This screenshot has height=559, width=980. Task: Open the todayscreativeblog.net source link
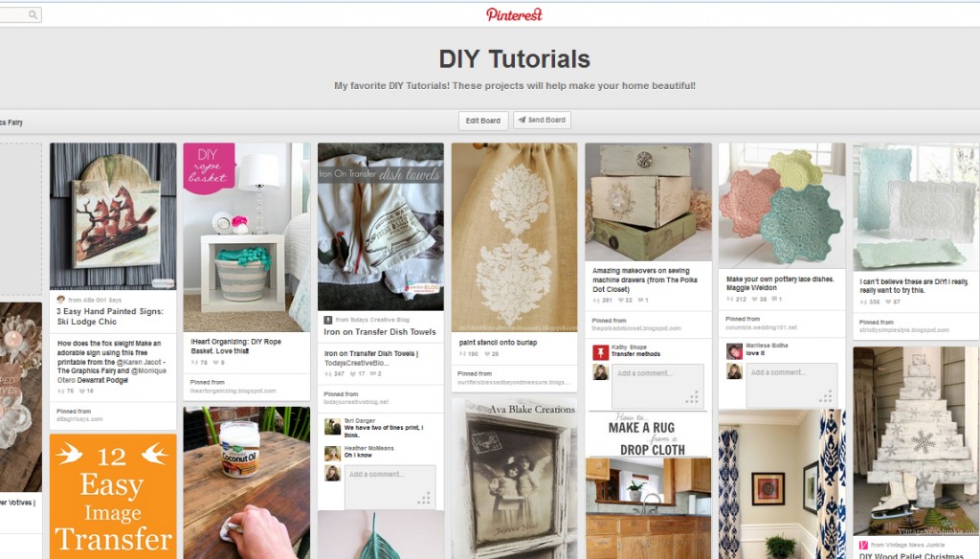coord(356,402)
